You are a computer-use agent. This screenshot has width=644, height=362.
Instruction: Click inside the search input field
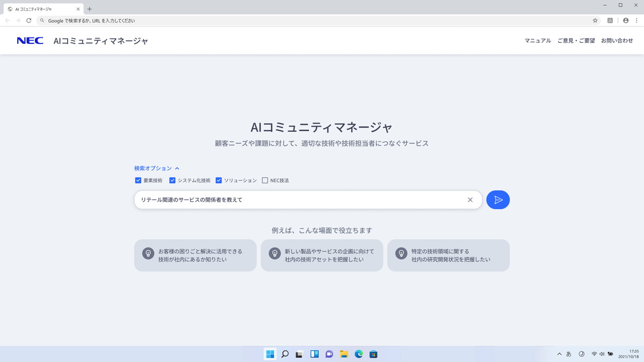tap(295, 200)
